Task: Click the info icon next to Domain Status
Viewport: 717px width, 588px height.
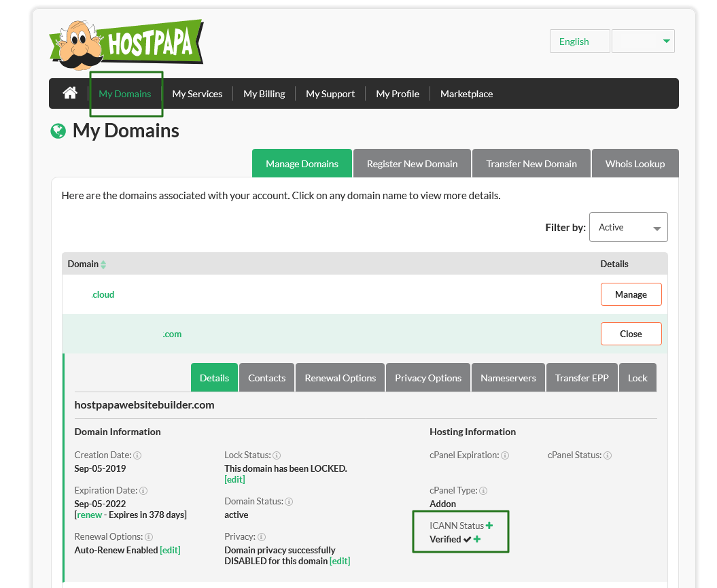Action: [x=289, y=501]
